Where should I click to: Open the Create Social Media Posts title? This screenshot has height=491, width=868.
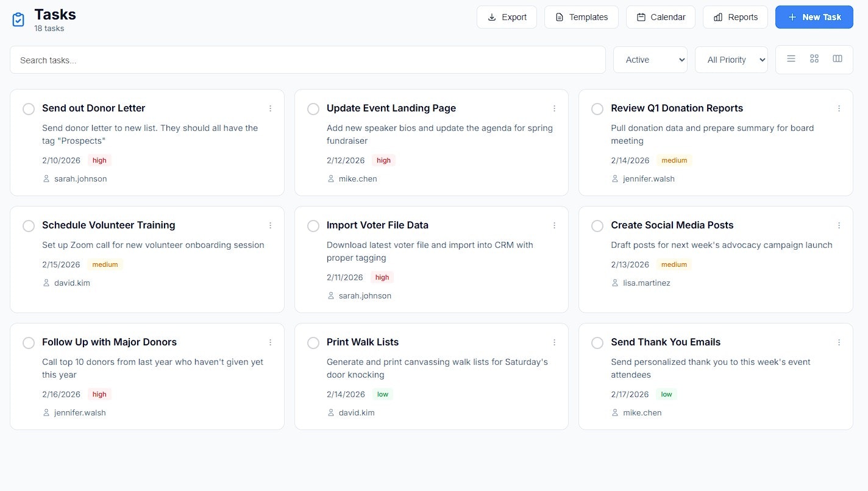pos(672,225)
